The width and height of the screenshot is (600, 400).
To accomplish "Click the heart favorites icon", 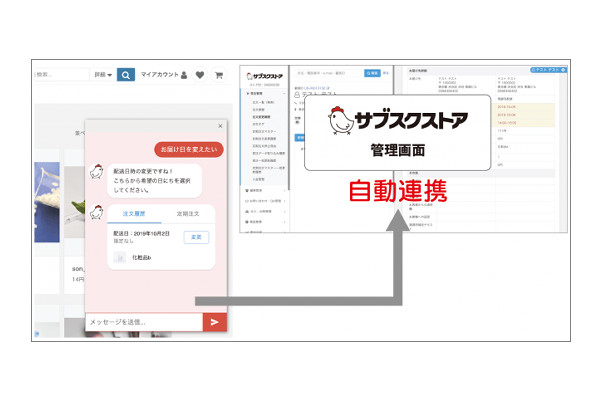I will [x=200, y=75].
